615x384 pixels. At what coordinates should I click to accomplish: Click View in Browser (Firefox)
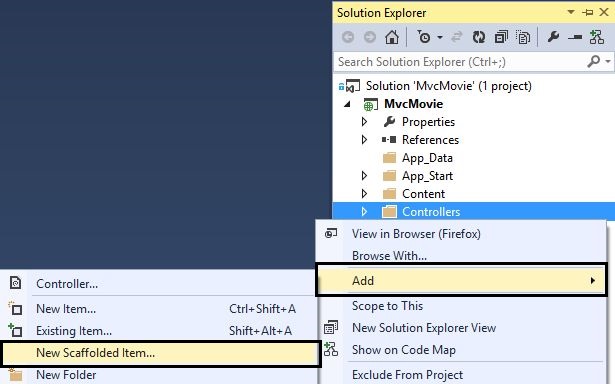click(x=416, y=234)
